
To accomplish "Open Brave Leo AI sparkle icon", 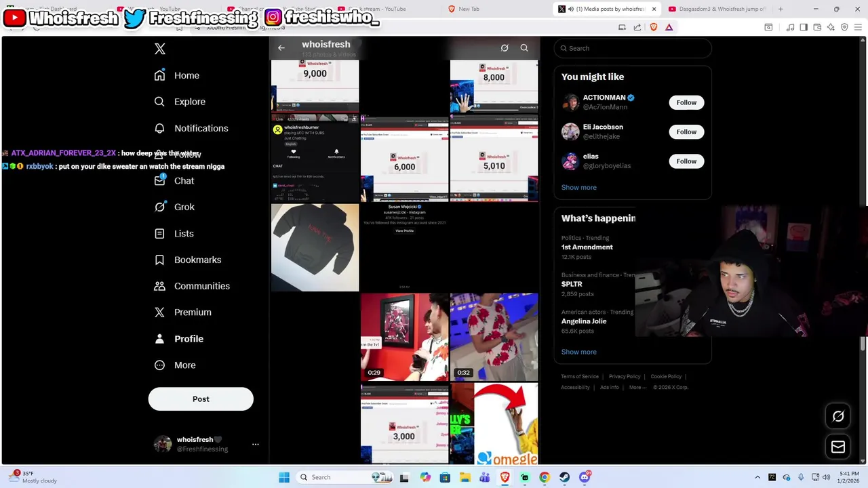I will point(831,27).
